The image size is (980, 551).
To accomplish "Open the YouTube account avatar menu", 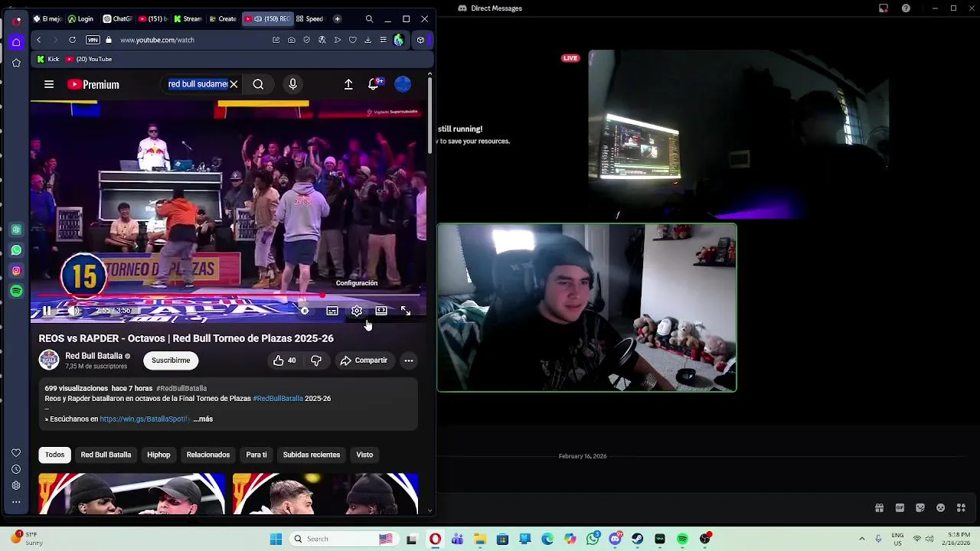I will pos(403,84).
